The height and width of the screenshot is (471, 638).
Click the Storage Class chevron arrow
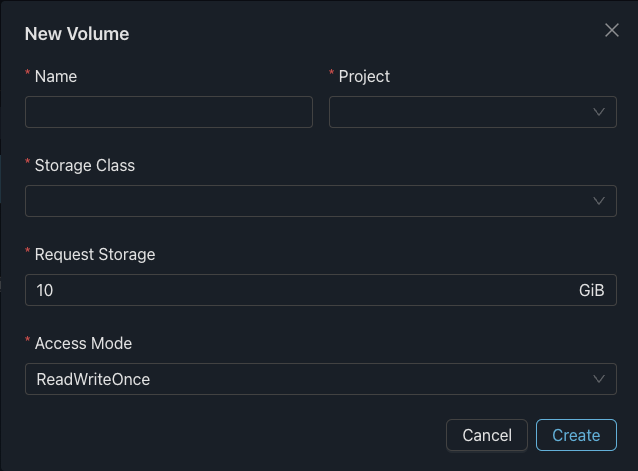[599, 201]
